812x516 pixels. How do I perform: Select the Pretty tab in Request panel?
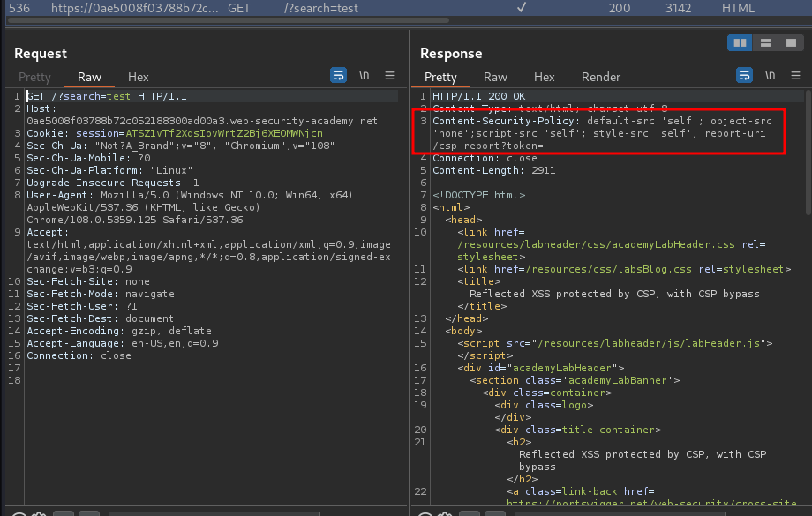tap(34, 77)
